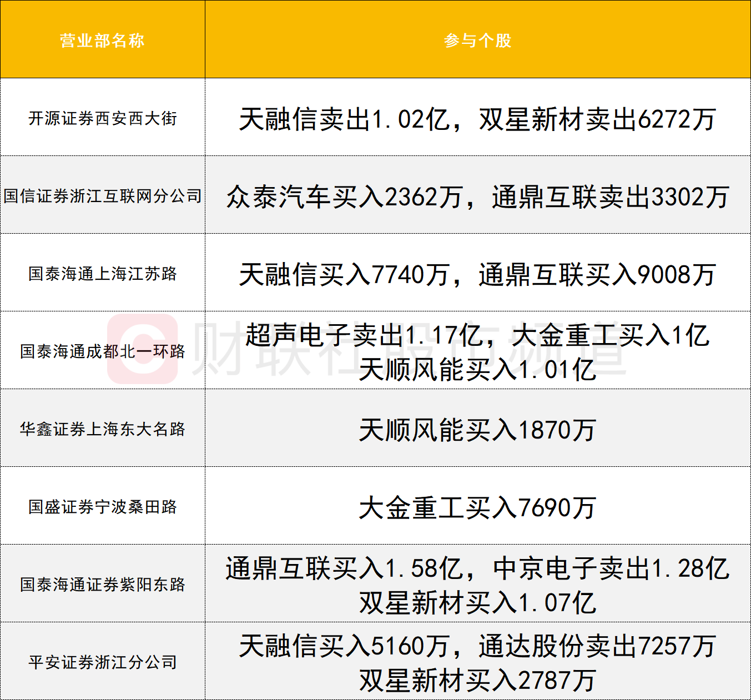
Task: Click the line 双星新材买入2787万
Action: (x=478, y=680)
